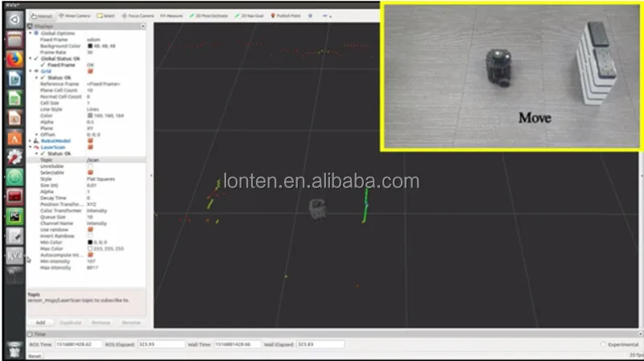Expand the Offset property under Grid
The image size is (644, 361).
[36, 134]
